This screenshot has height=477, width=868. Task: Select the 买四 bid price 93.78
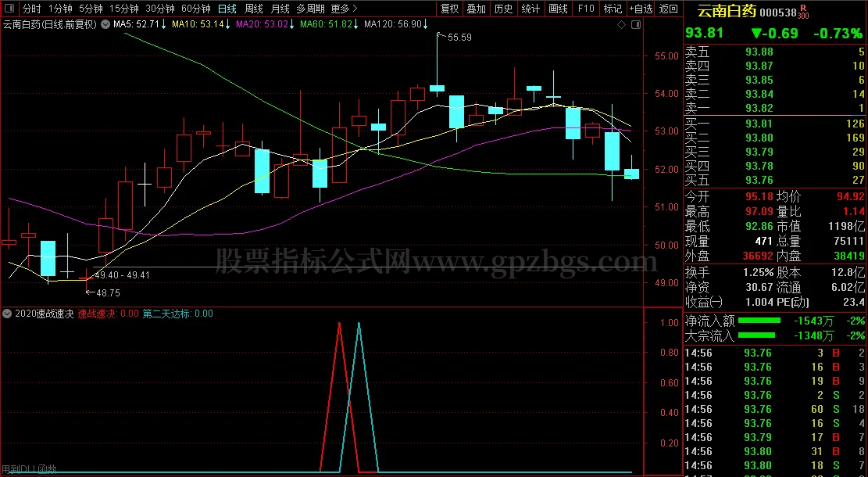click(x=759, y=166)
